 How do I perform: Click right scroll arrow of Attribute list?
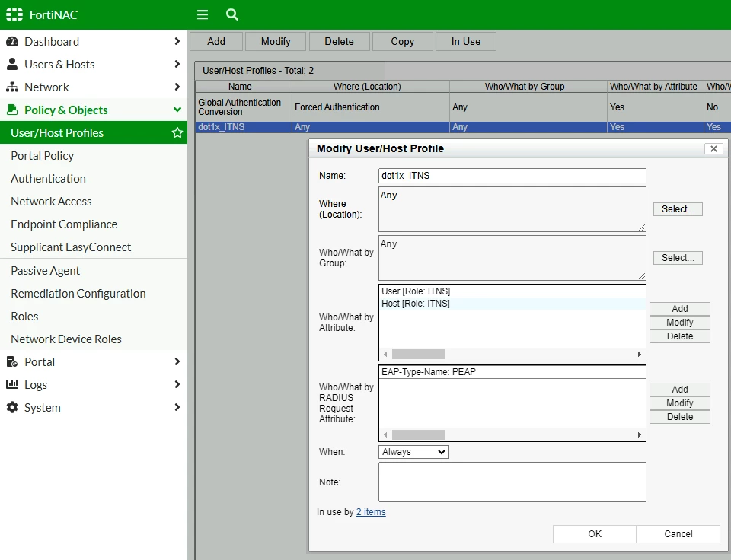[639, 354]
